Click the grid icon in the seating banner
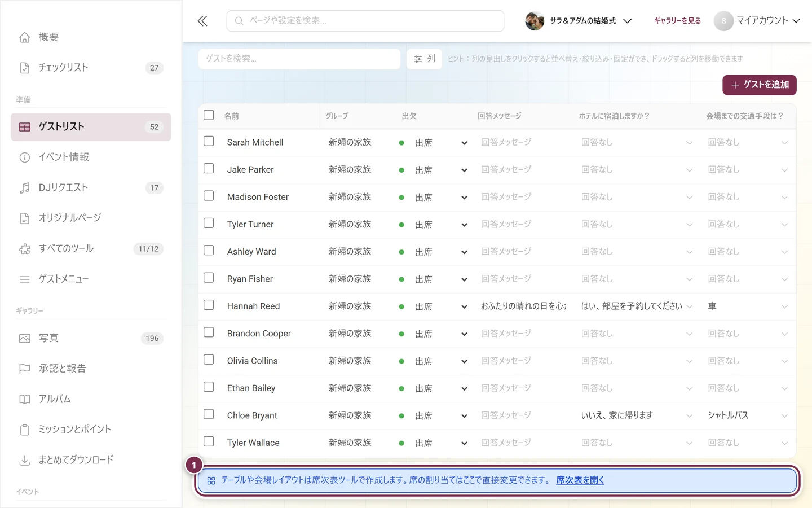Screen dimensions: 812x508 tap(211, 481)
